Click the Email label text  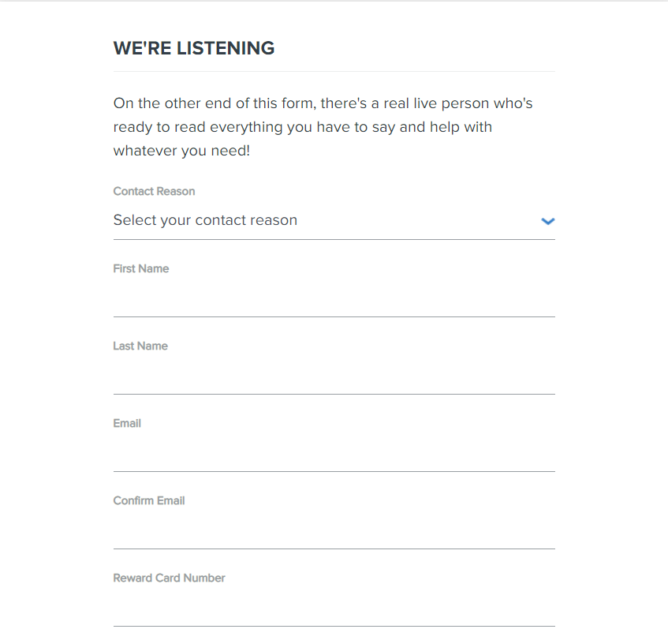127,423
